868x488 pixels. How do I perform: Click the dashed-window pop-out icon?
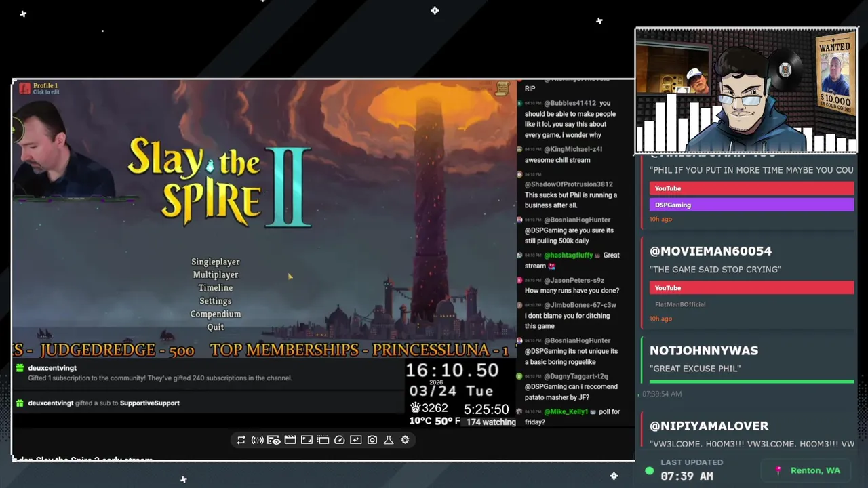click(323, 440)
